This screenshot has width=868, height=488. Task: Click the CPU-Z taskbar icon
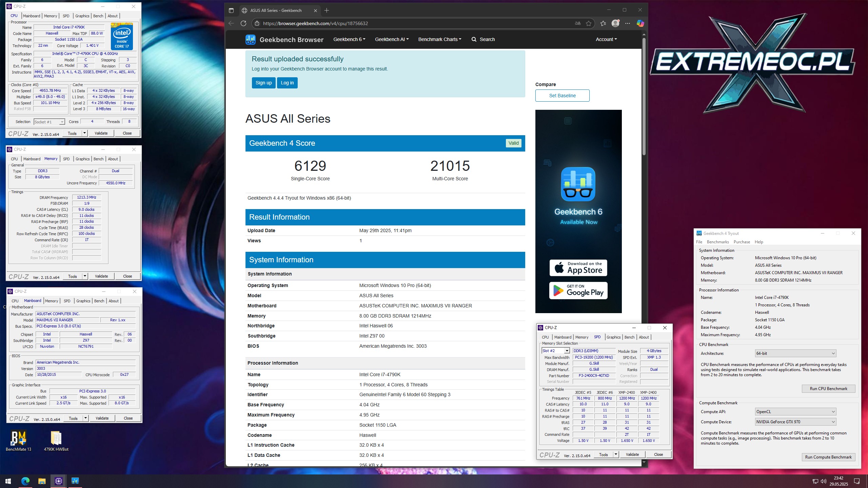[x=58, y=481]
